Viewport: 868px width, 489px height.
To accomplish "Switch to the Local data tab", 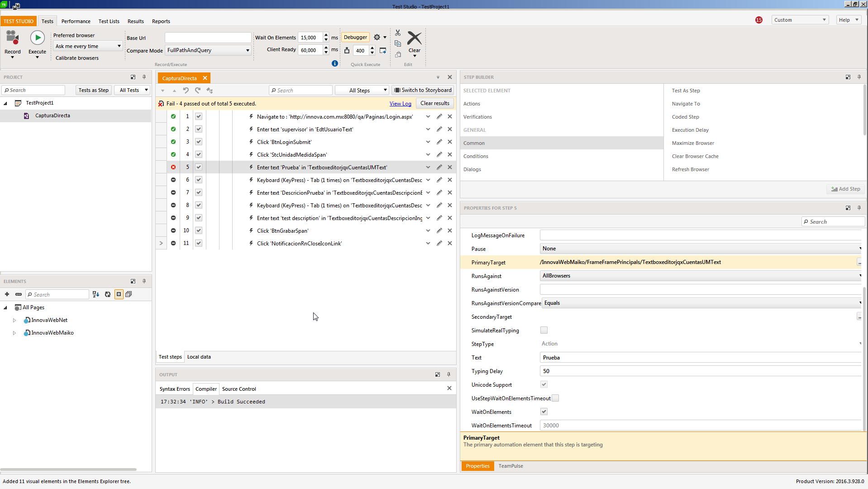I will click(x=199, y=357).
